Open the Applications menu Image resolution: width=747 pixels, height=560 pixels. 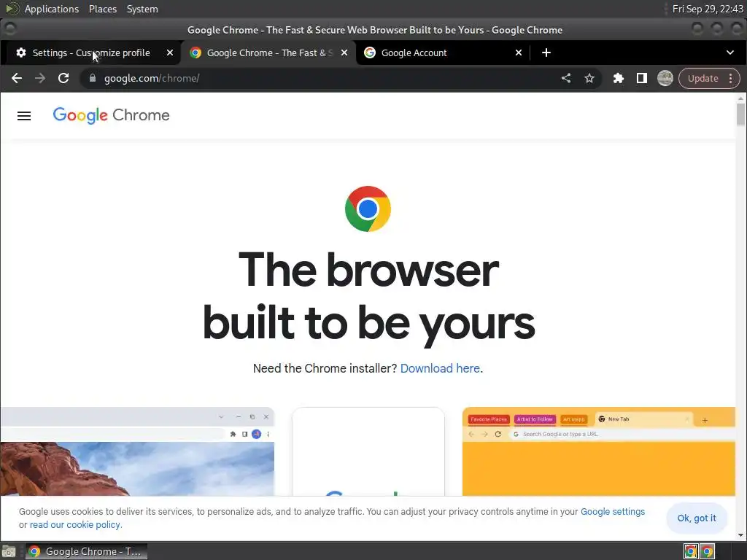(x=52, y=9)
